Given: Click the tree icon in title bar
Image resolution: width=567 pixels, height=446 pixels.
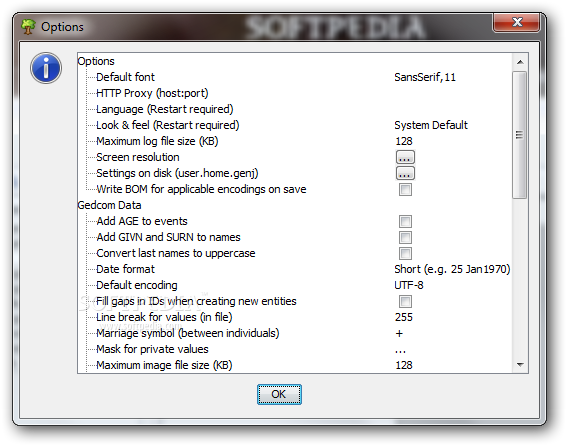Looking at the screenshot, I should [x=28, y=27].
